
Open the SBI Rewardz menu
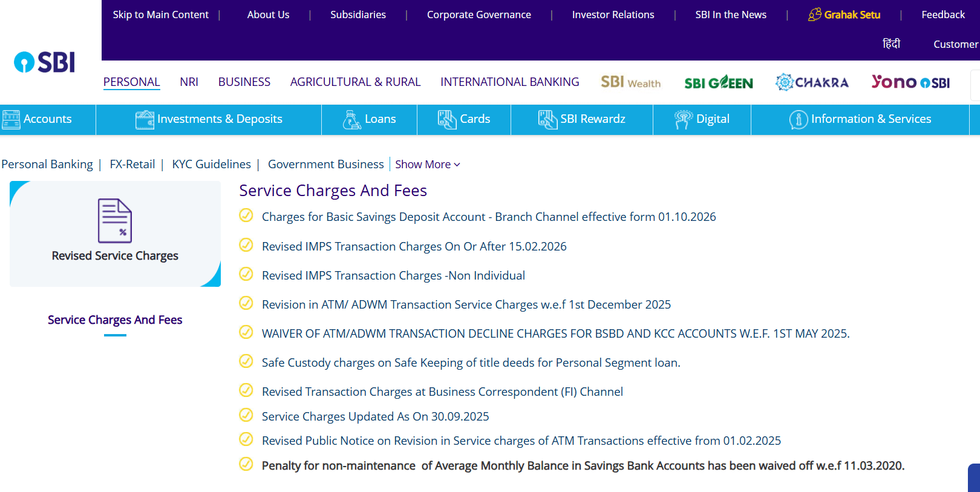pos(582,119)
